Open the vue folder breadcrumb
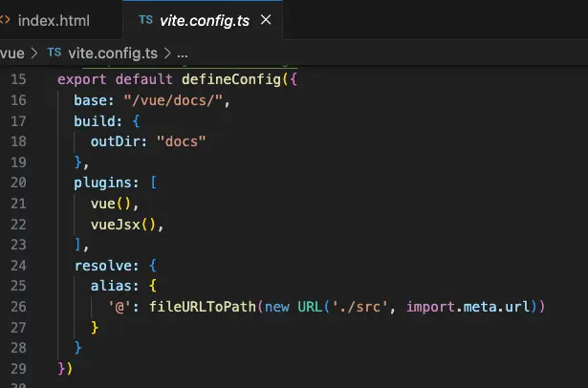588x388 pixels. tap(12, 52)
